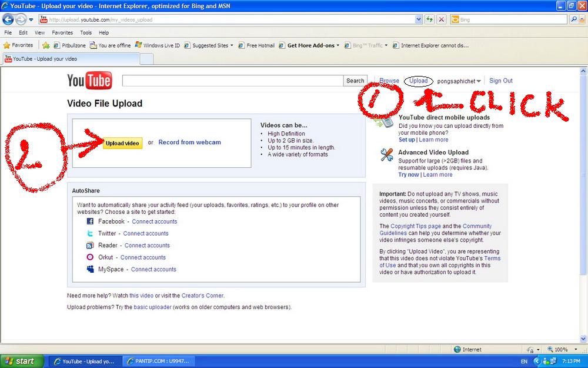Open the recent pages dropdown beside Forward

(x=31, y=19)
